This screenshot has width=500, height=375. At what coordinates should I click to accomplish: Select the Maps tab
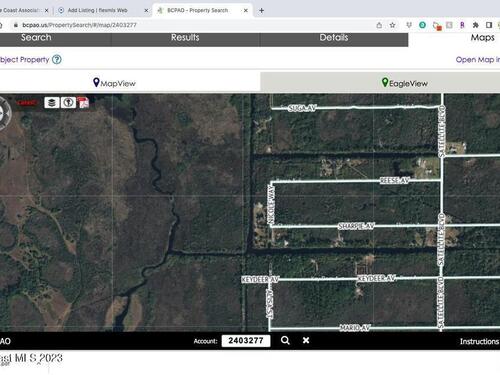482,38
